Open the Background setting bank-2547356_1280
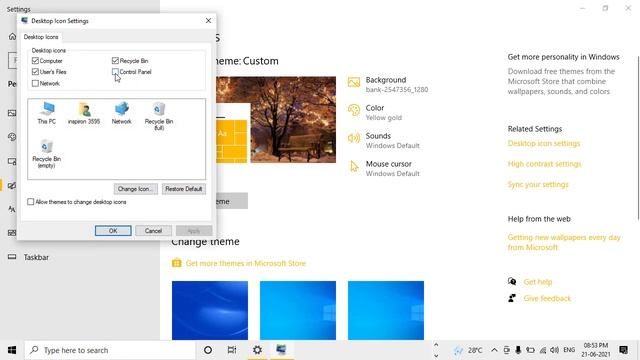640x360 pixels. point(388,84)
